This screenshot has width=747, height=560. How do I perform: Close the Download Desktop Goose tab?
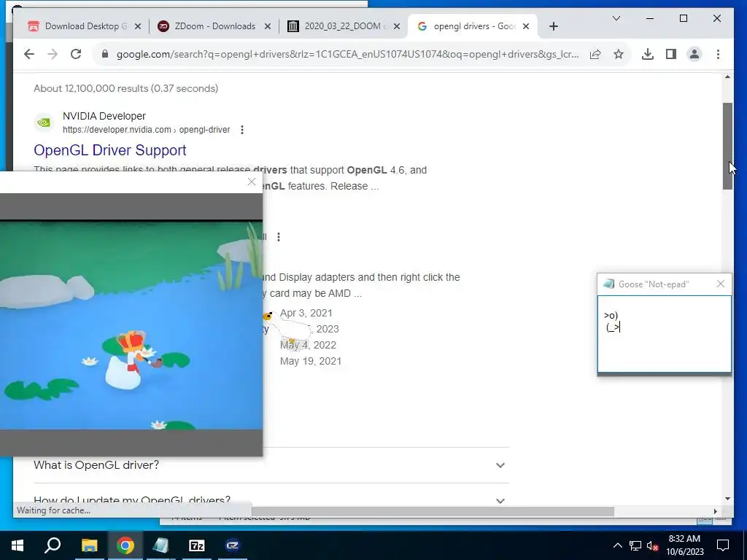click(138, 26)
